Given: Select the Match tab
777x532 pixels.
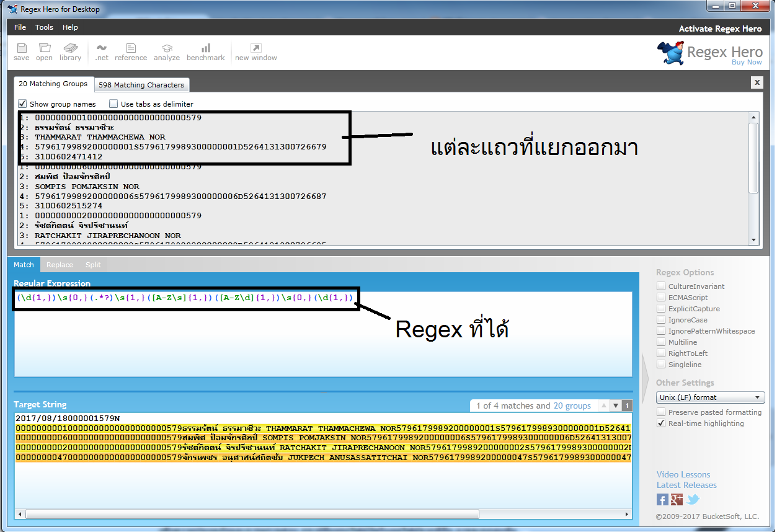Looking at the screenshot, I should [x=24, y=265].
